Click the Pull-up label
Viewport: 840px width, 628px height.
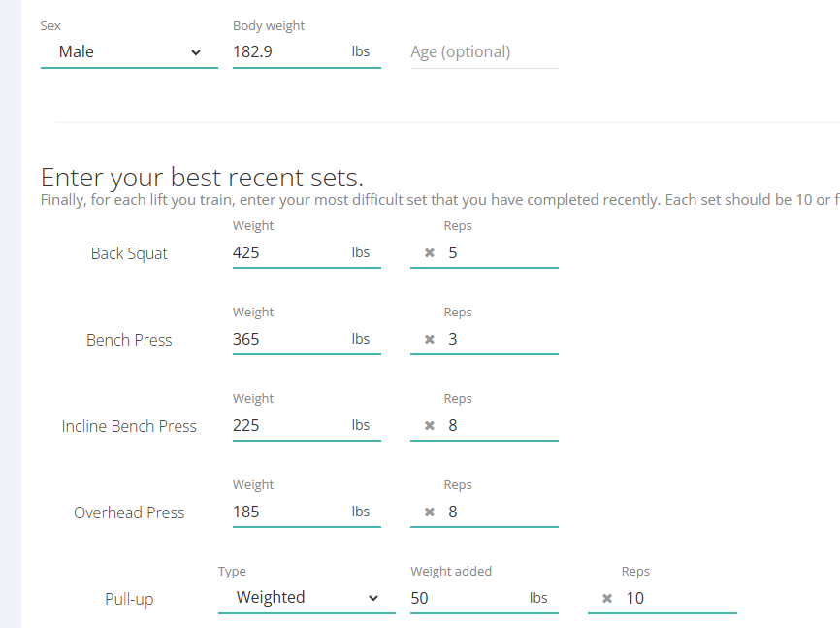click(129, 599)
